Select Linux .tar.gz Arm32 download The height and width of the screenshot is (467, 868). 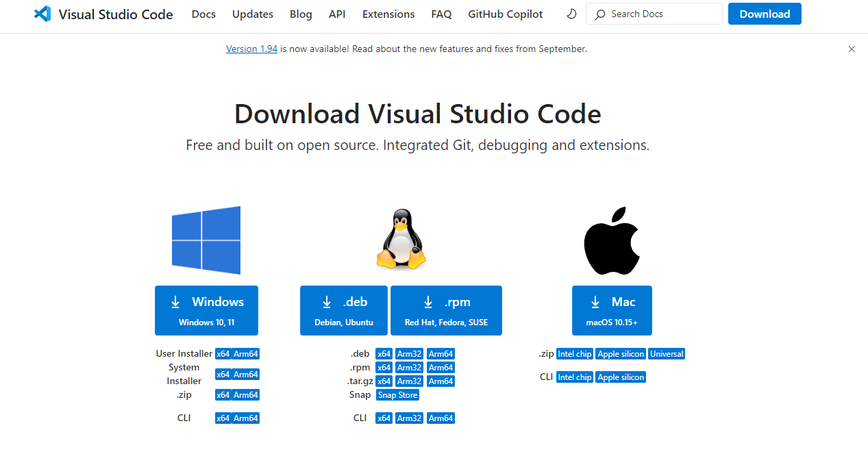[409, 381]
